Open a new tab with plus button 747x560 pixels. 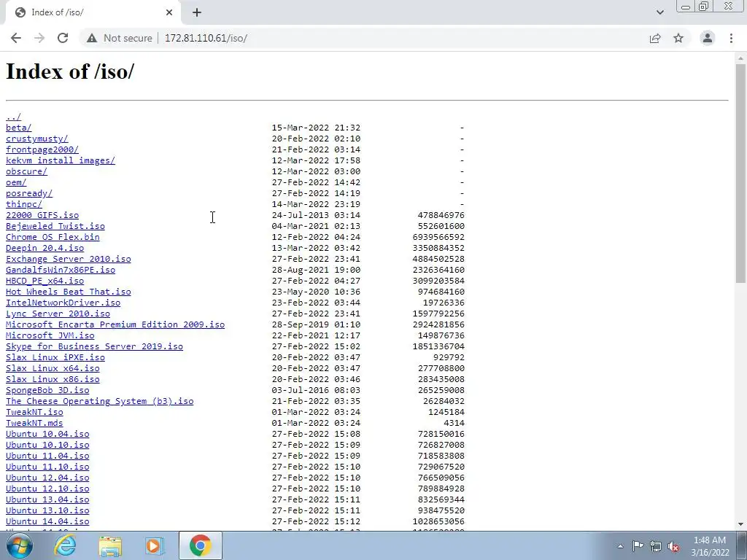[197, 13]
